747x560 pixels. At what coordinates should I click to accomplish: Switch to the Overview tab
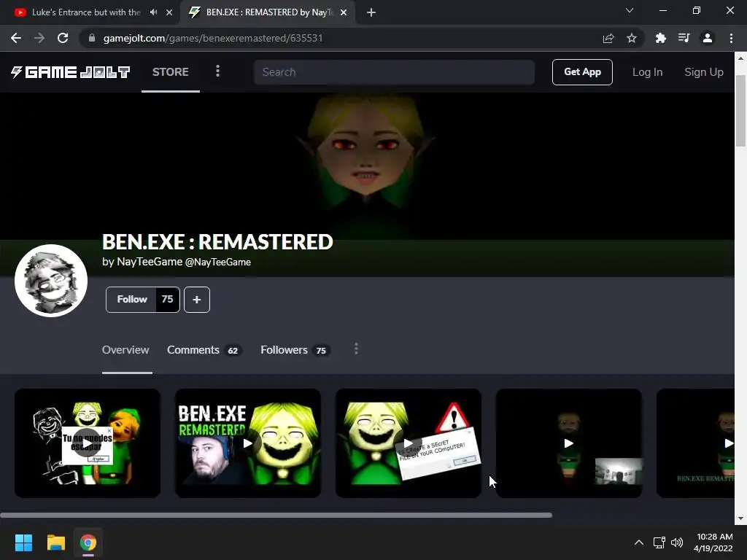pos(125,350)
